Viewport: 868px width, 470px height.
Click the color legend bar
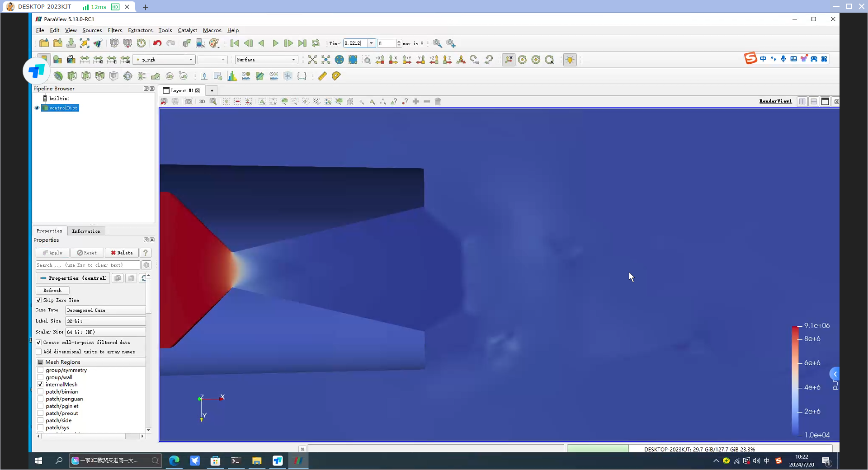[795, 381]
